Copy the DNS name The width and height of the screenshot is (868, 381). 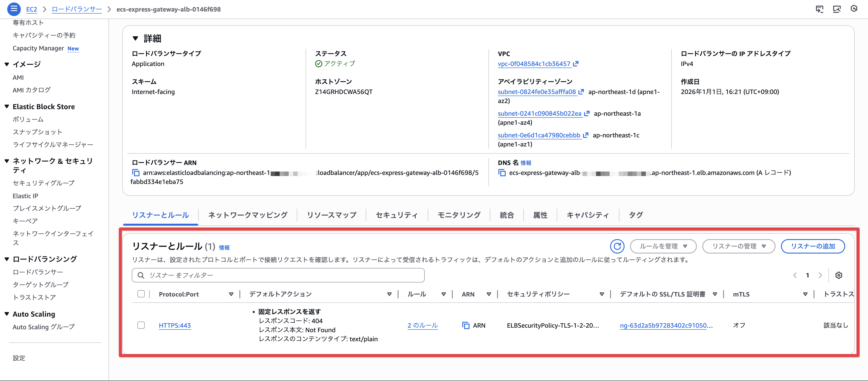click(x=502, y=173)
